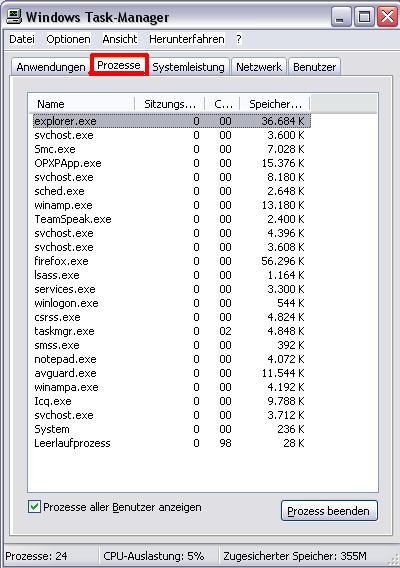
Task: Click the 'Prozess beenden' button
Action: click(x=329, y=511)
